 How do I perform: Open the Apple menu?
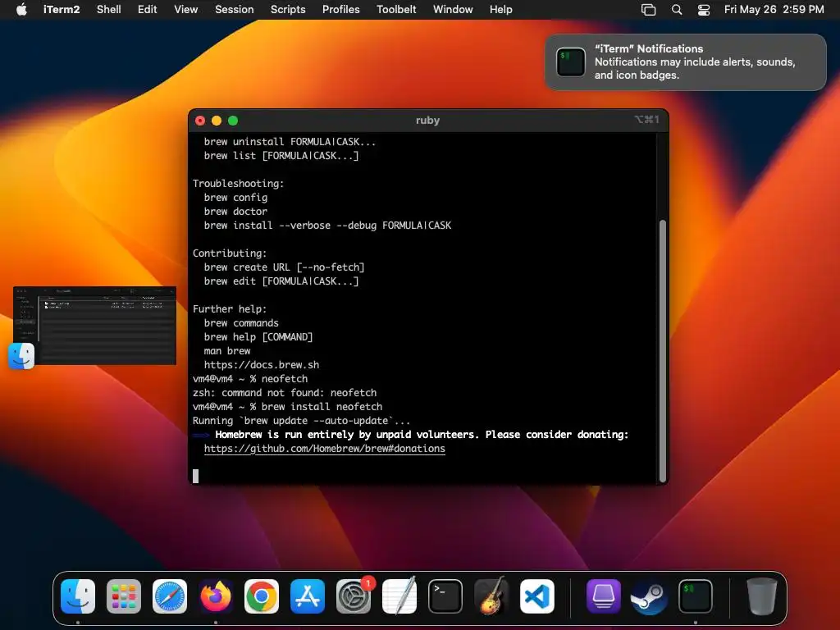pyautogui.click(x=21, y=10)
